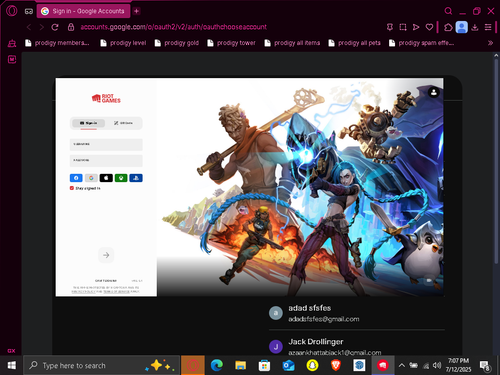Open the browser profile avatar icon
This screenshot has width=500, height=375.
click(462, 27)
